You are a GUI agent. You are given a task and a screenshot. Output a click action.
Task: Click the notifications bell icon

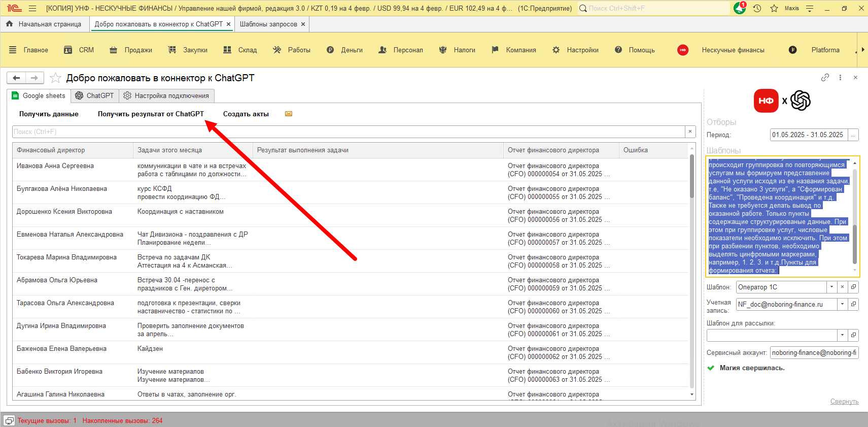(x=740, y=8)
